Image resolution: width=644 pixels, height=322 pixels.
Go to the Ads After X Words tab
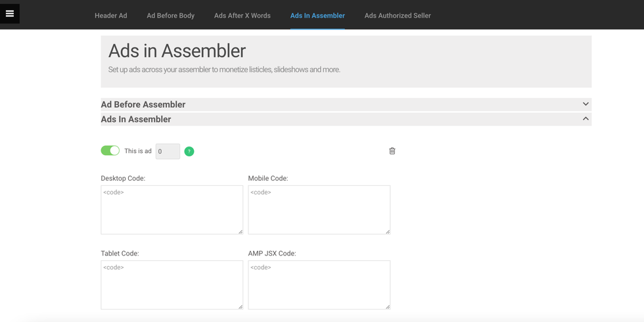click(x=242, y=16)
